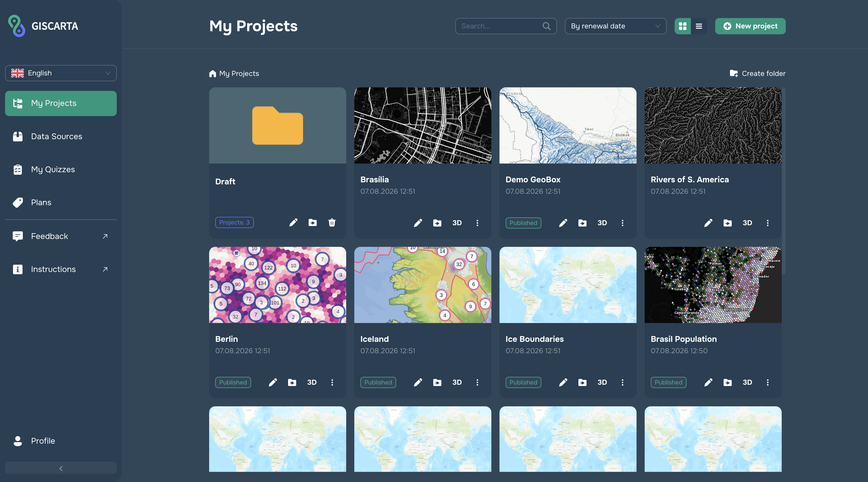Click the Iceland project title

tap(374, 339)
